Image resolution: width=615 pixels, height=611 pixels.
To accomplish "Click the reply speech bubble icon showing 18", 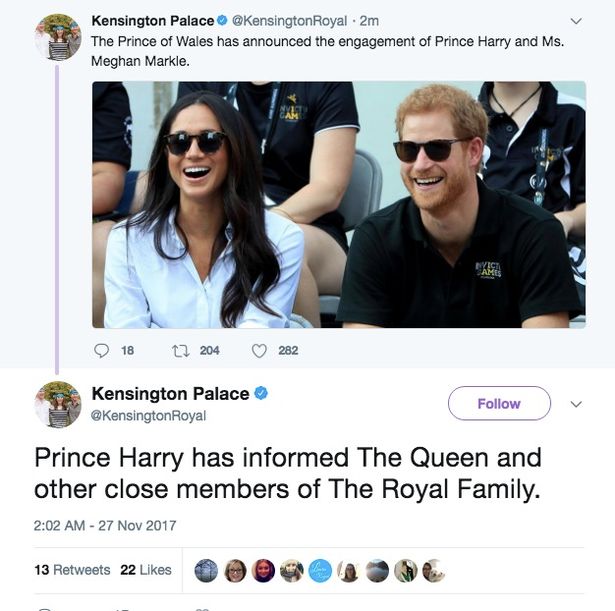I will click(x=102, y=351).
